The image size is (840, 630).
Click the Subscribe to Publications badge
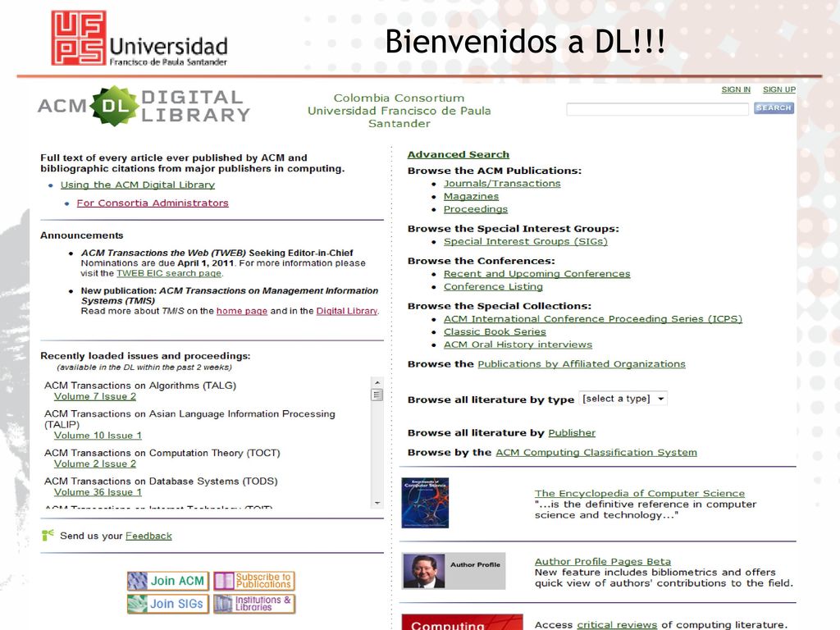(254, 581)
